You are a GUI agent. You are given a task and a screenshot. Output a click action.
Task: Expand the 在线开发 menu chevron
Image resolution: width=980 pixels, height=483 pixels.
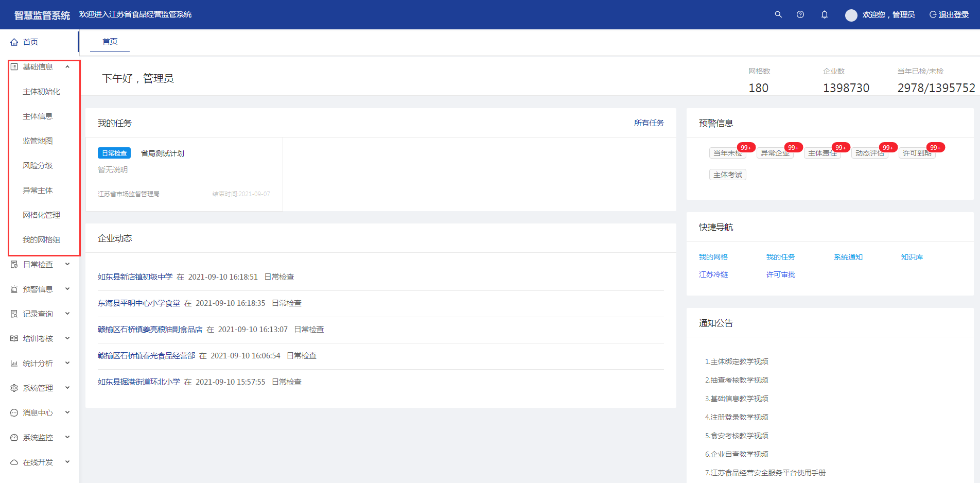(67, 462)
